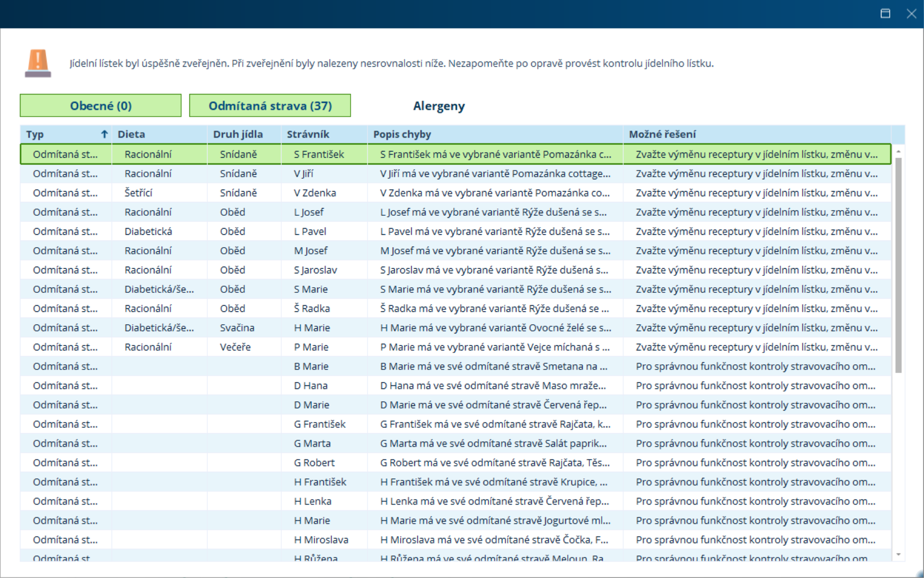
Task: Select the G Robert strávník cell
Action: click(324, 462)
